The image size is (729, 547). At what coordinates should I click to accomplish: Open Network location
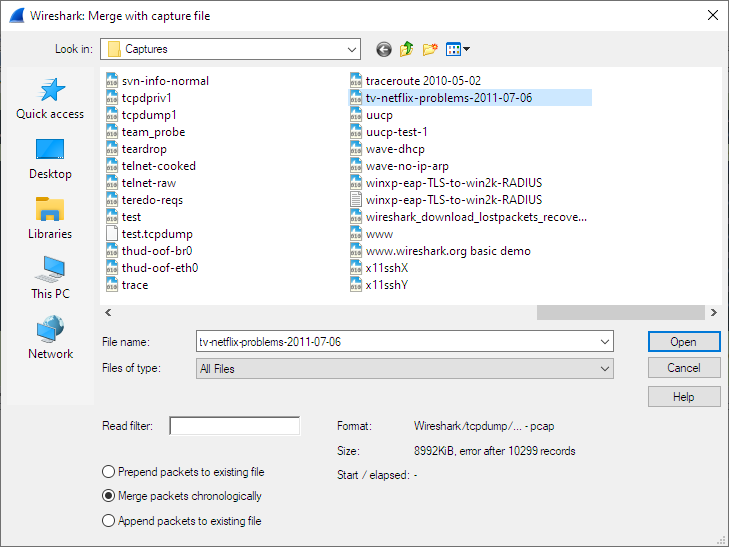(x=50, y=339)
